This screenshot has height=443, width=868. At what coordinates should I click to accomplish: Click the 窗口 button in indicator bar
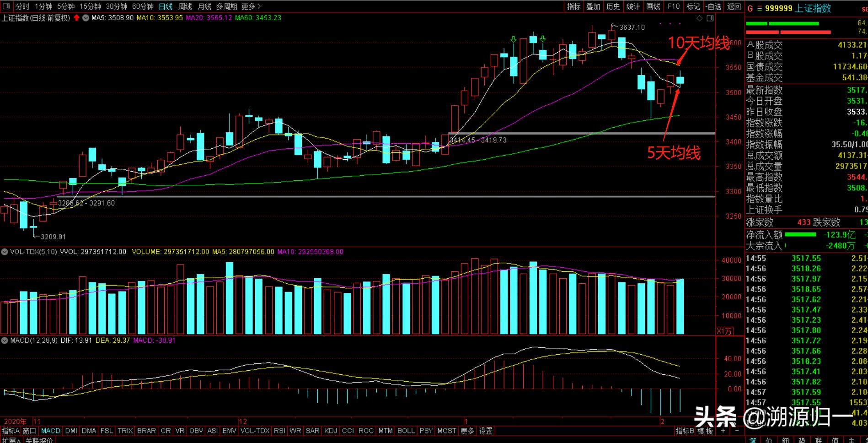click(30, 431)
